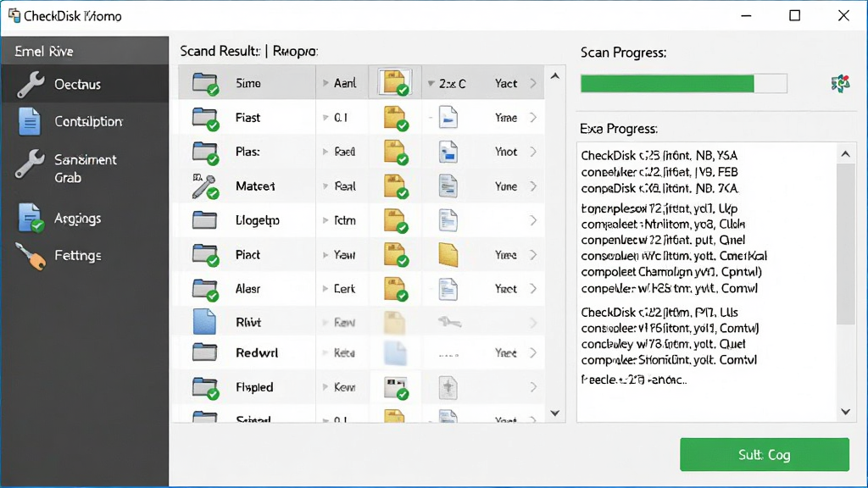
Task: Open the Sansiment Grab sidebar section
Action: click(84, 169)
